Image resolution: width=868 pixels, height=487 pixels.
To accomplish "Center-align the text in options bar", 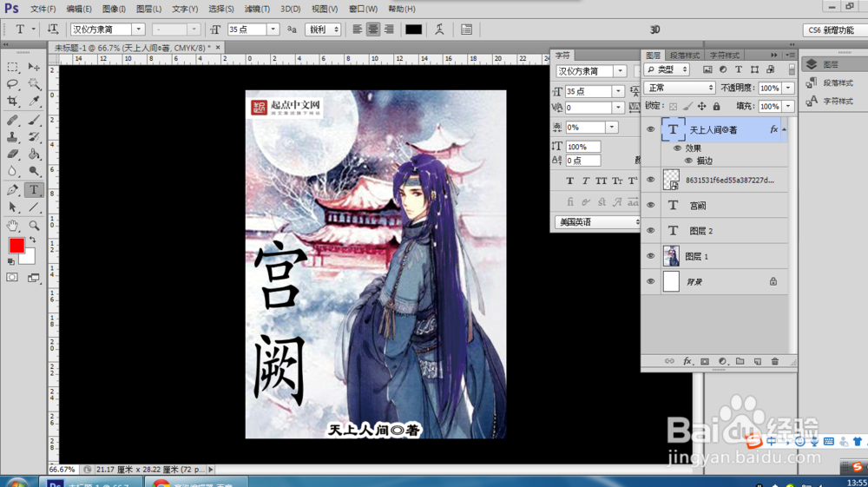I will 373,30.
